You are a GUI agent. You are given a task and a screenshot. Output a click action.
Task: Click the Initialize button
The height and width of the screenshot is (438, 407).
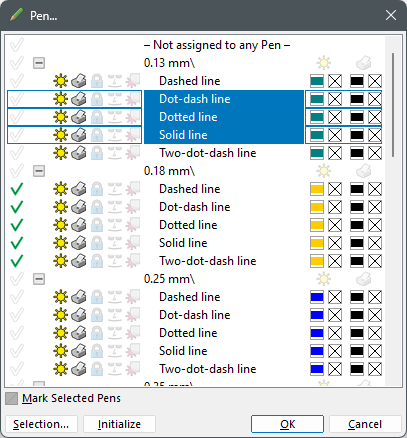coord(119,424)
